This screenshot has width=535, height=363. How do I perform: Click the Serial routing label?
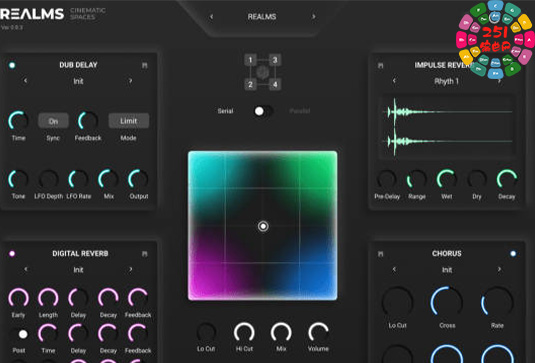pyautogui.click(x=225, y=111)
